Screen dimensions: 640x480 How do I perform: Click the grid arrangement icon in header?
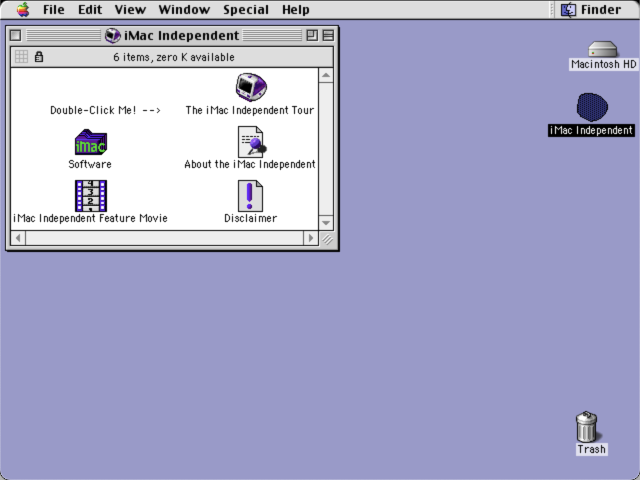coord(22,57)
